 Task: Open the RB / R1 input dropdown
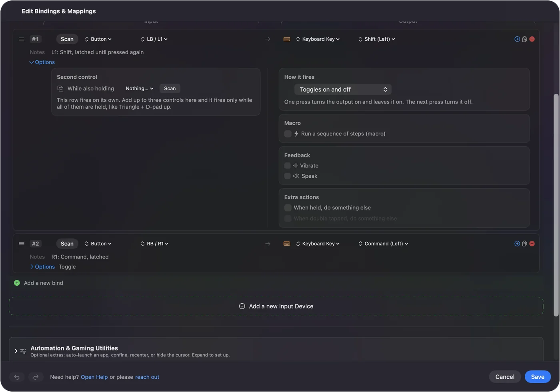click(x=154, y=244)
